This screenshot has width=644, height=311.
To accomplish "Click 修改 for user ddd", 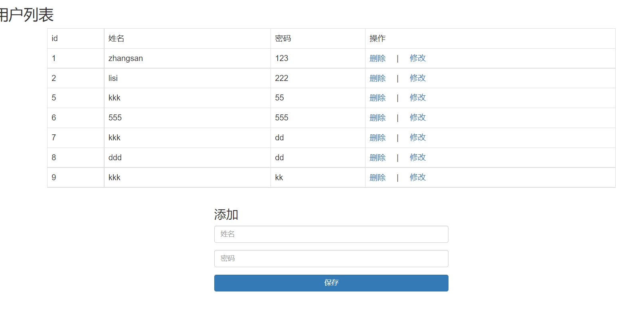I will pyautogui.click(x=417, y=157).
